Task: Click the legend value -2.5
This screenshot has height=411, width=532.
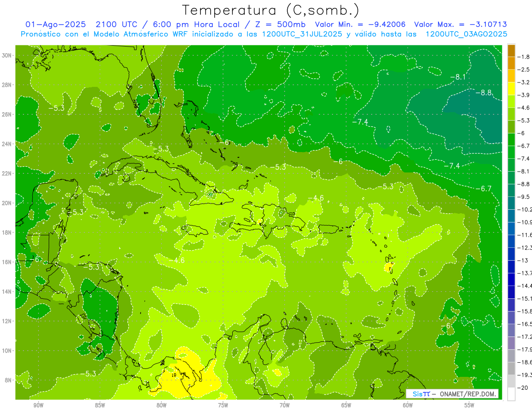Action: click(x=524, y=70)
